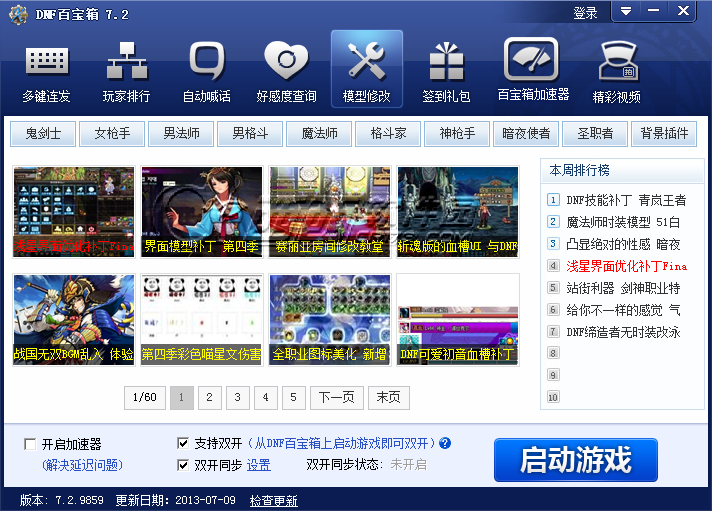Go to page 5

293,397
